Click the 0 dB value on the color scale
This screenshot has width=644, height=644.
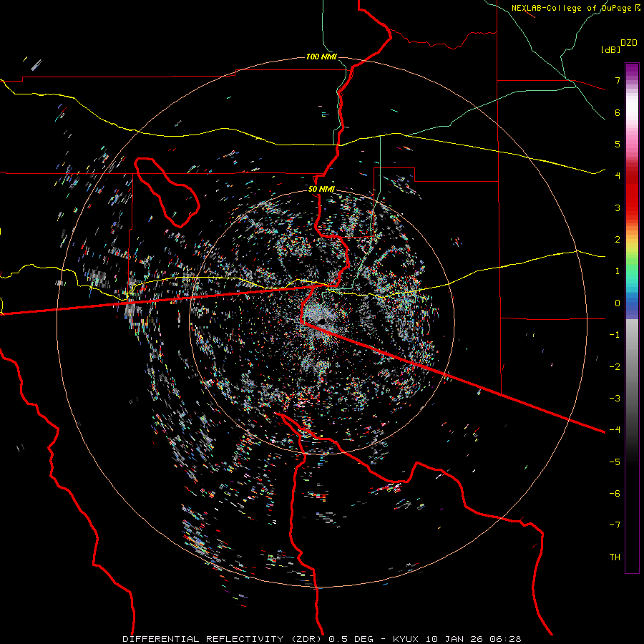tap(618, 303)
